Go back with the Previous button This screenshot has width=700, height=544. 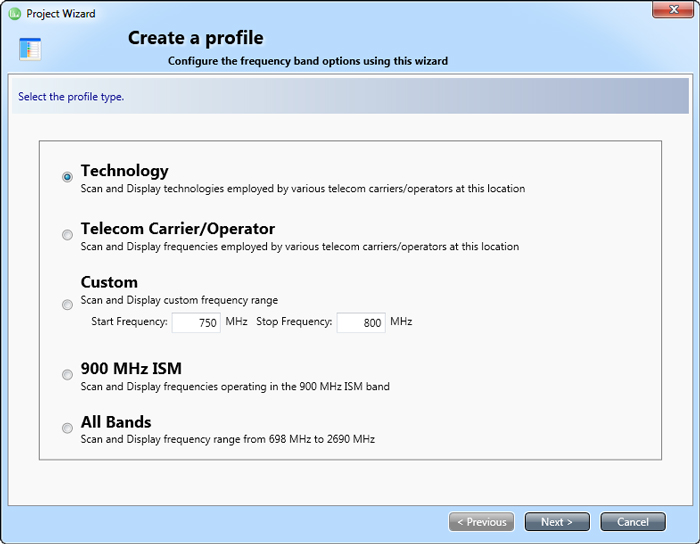482,522
